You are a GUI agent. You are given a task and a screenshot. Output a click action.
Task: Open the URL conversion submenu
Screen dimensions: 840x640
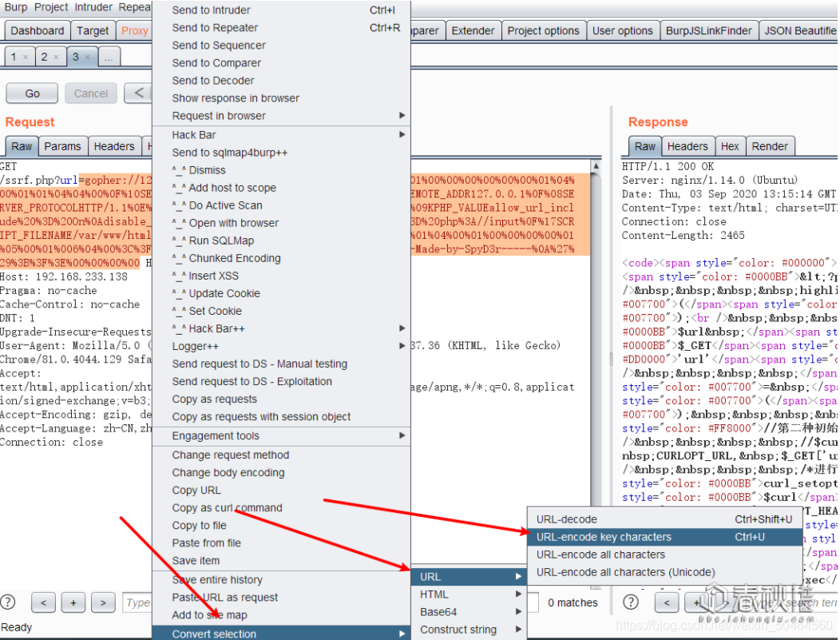(x=470, y=577)
